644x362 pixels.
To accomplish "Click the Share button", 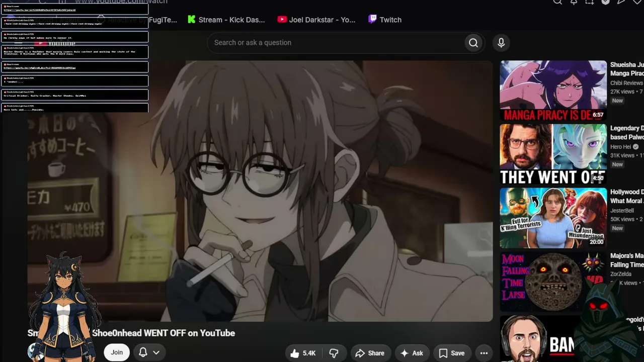I will click(370, 353).
